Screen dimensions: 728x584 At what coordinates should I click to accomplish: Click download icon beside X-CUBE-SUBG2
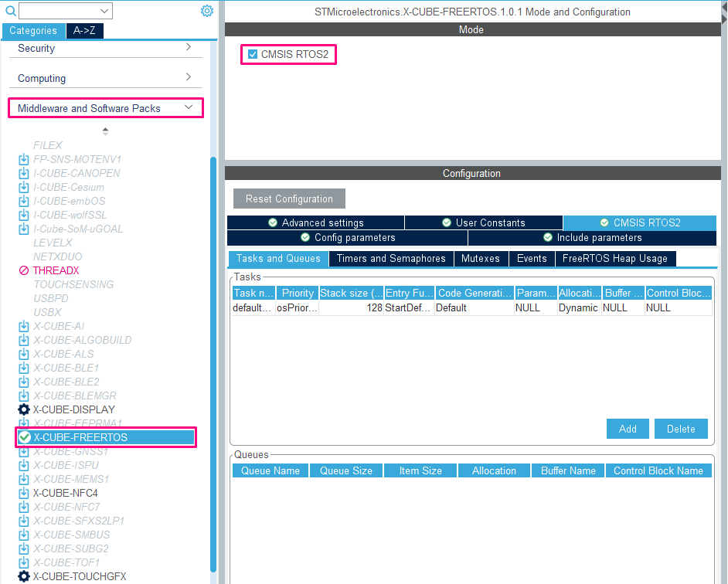point(24,548)
